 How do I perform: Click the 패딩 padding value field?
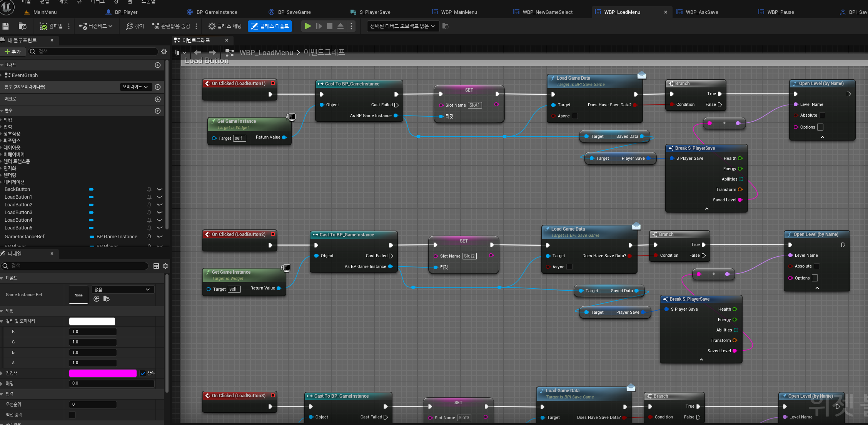112,383
